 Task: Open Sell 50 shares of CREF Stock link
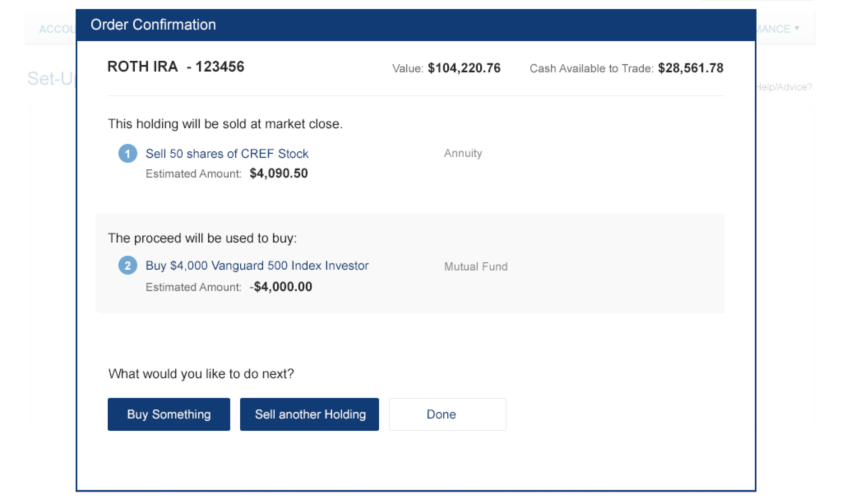coord(227,154)
